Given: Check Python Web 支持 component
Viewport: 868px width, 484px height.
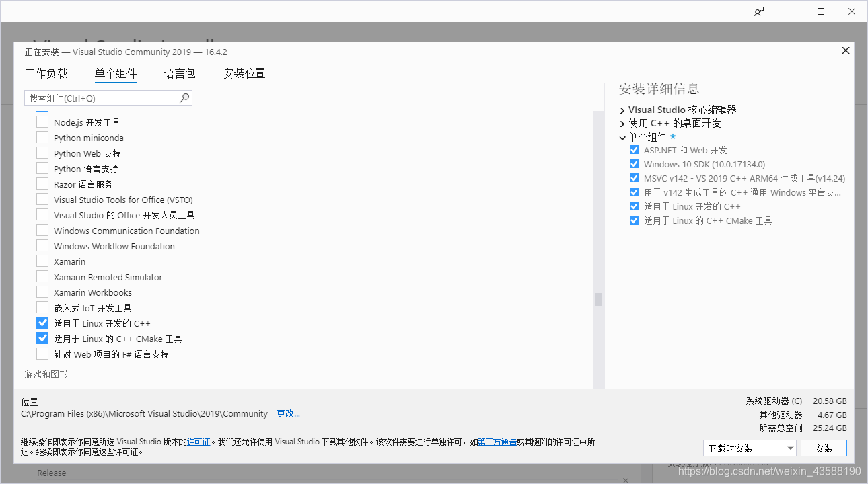Looking at the screenshot, I should (42, 153).
